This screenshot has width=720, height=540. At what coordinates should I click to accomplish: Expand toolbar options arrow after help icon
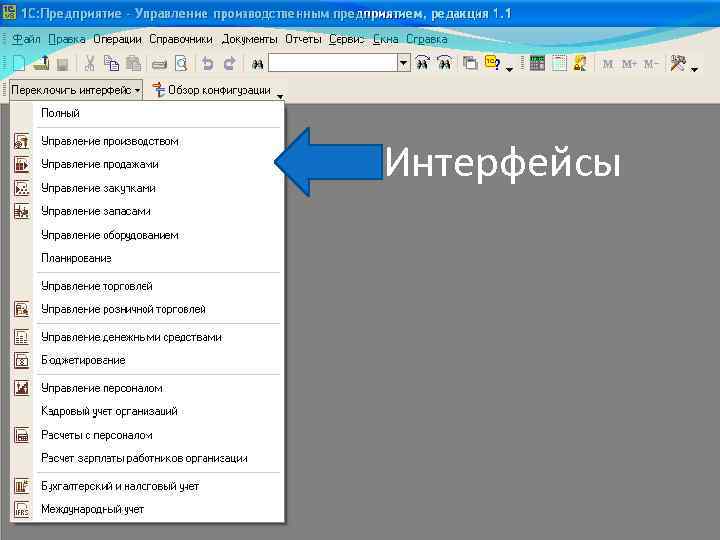[509, 69]
